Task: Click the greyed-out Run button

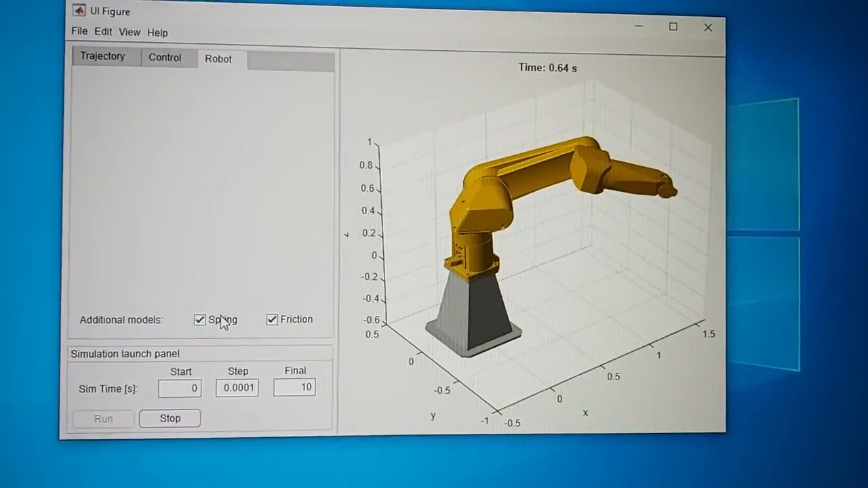Action: pos(103,419)
